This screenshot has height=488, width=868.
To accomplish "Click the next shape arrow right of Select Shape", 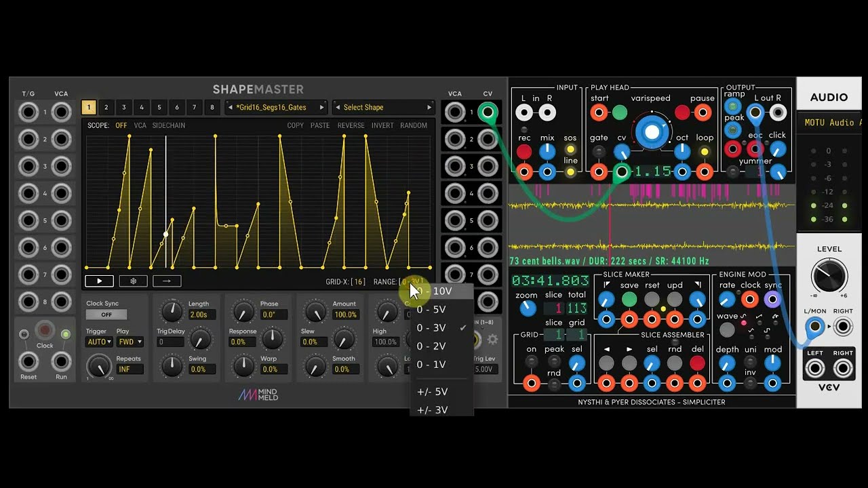I will [429, 107].
